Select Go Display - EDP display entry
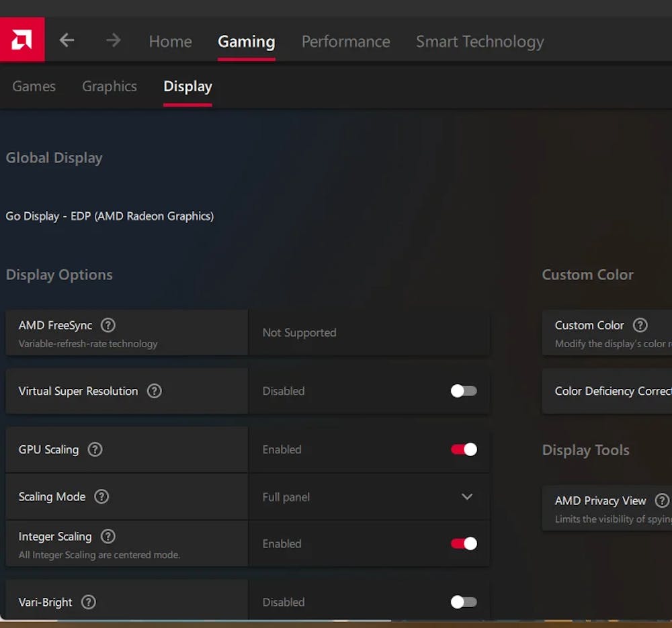The image size is (672, 628). click(110, 216)
